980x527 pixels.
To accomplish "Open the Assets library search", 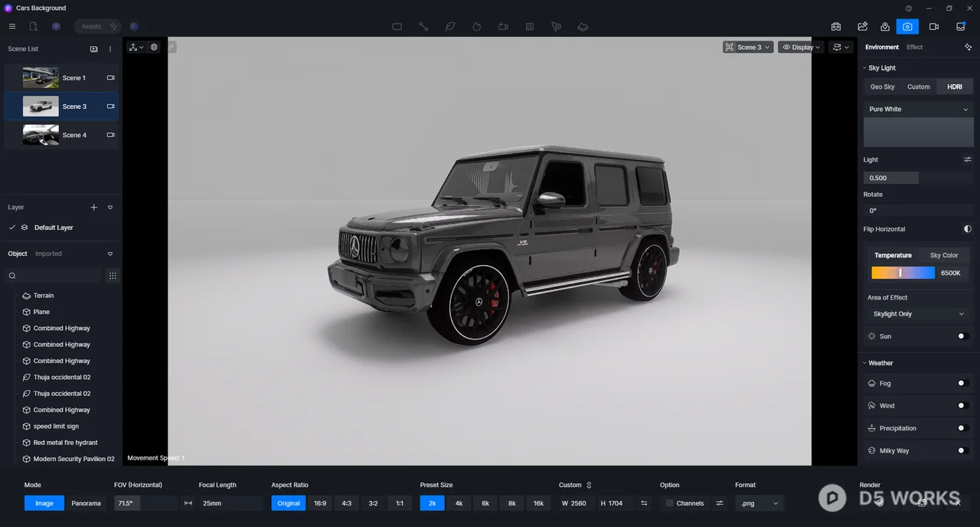I will click(97, 26).
